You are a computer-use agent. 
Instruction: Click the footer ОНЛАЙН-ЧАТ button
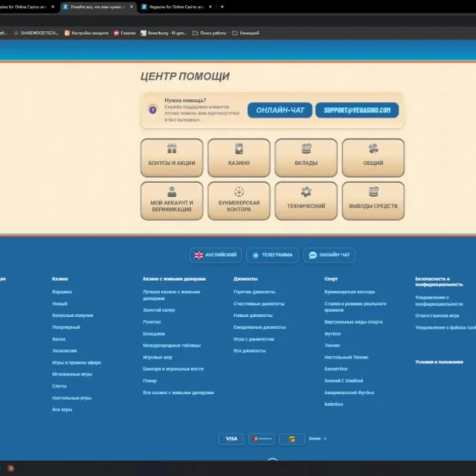pos(329,255)
